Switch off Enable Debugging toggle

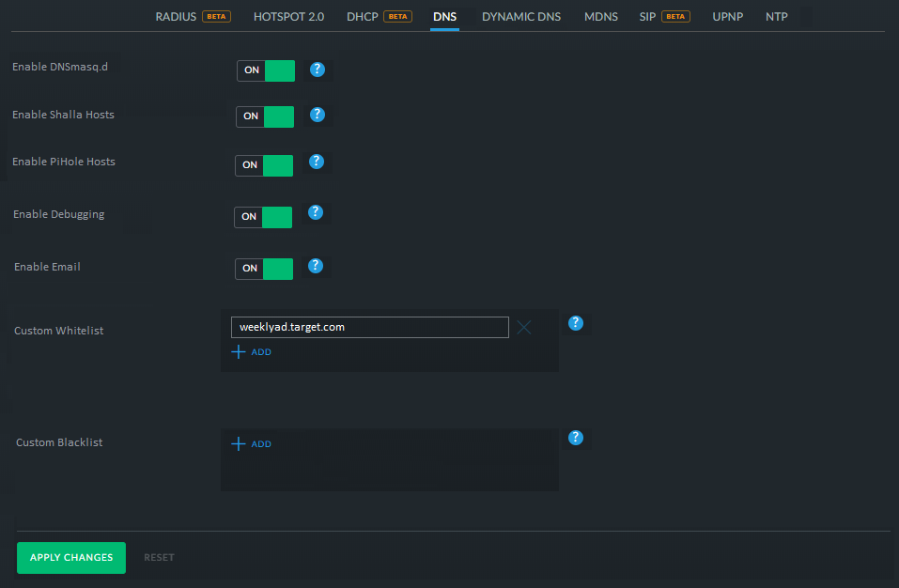tap(263, 217)
